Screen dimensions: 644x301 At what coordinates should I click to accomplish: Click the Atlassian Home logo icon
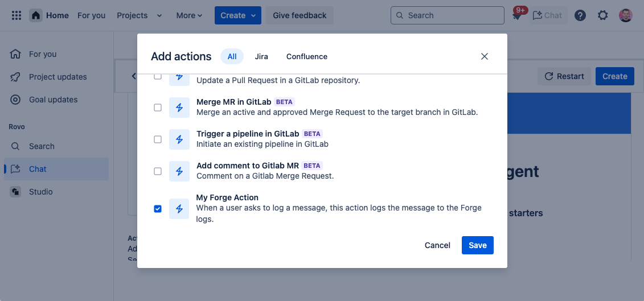point(36,15)
